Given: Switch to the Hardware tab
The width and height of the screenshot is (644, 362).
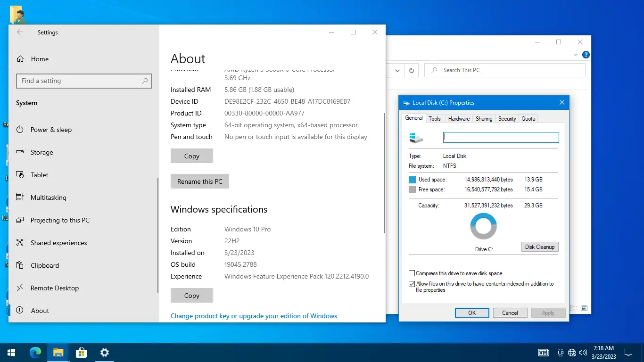Looking at the screenshot, I should pyautogui.click(x=458, y=118).
